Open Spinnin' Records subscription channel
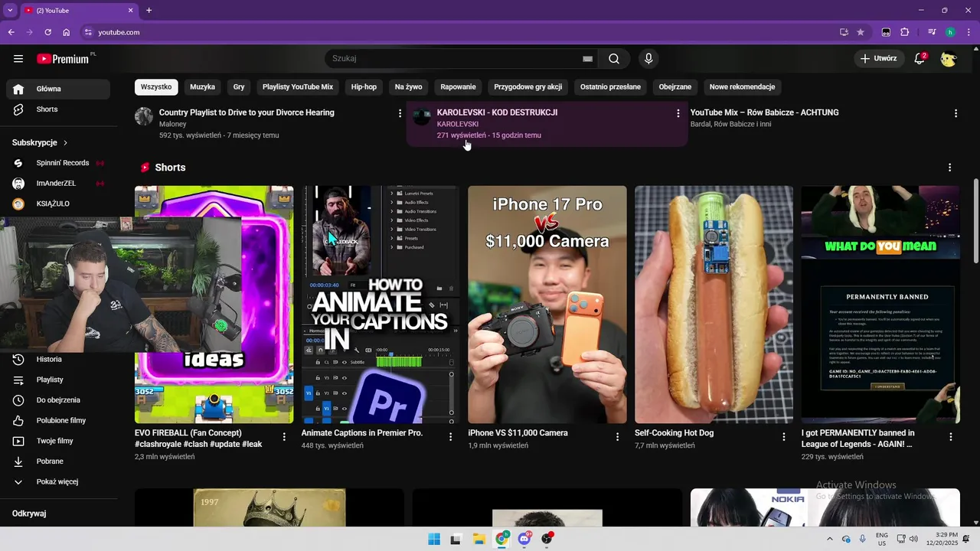 pos(58,163)
